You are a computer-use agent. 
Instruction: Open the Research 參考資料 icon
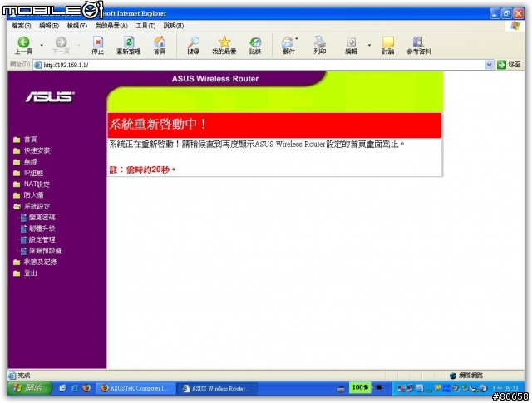click(419, 46)
